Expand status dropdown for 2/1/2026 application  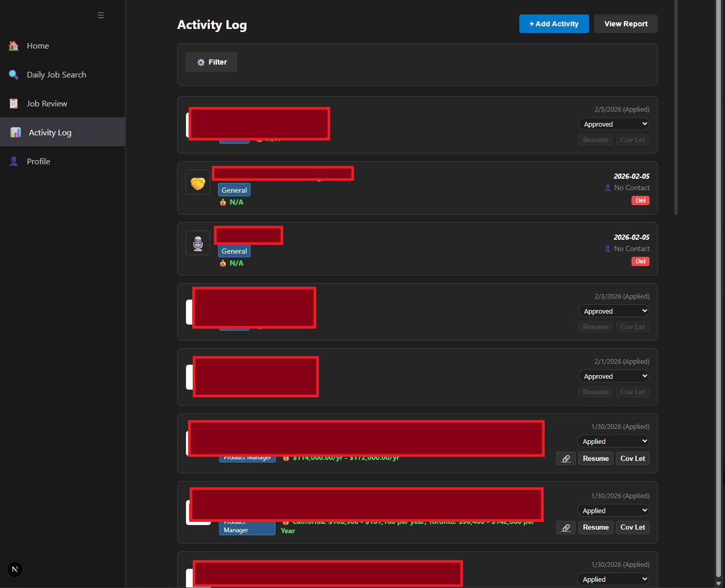[x=614, y=376]
